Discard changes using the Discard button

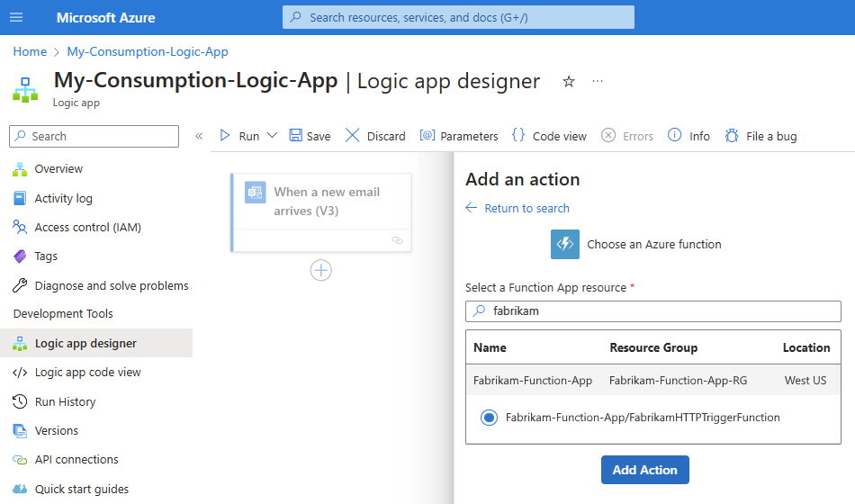pos(375,136)
